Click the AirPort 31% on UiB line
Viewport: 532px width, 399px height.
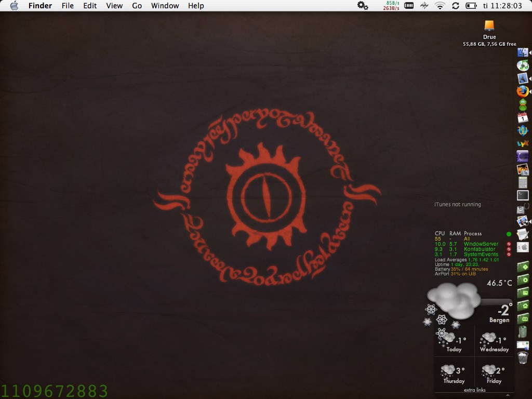pos(455,274)
